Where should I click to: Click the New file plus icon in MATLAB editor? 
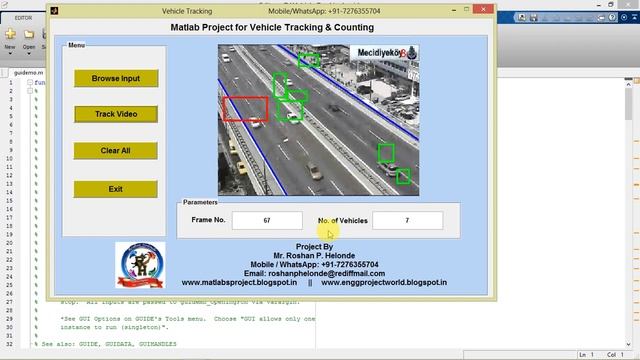tap(11, 34)
